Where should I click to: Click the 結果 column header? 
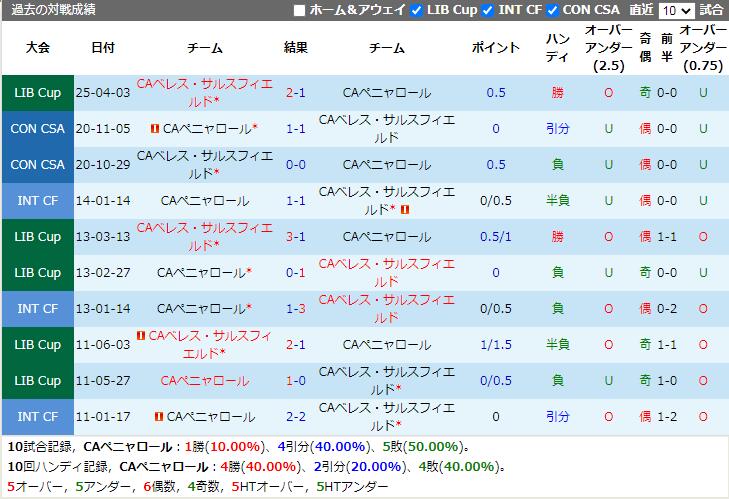tap(296, 47)
